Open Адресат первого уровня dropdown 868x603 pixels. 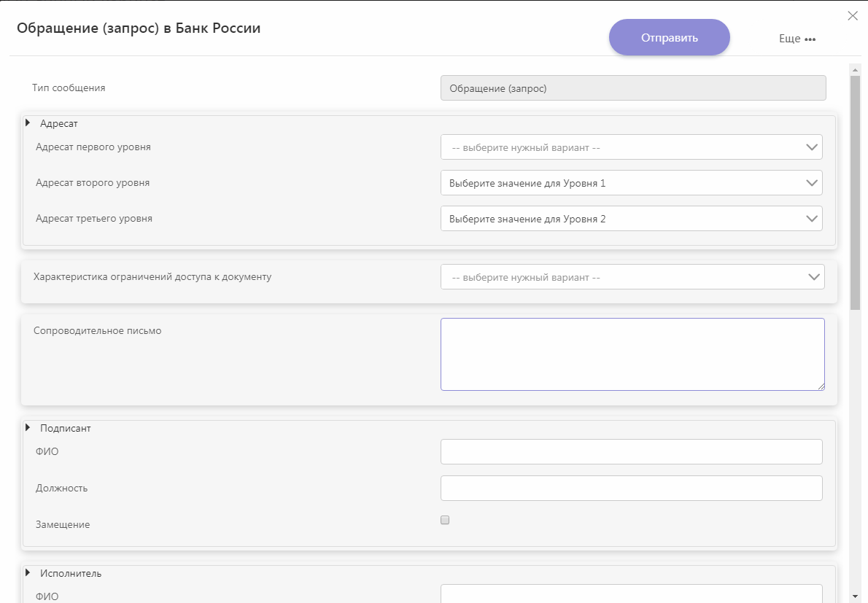coord(632,147)
